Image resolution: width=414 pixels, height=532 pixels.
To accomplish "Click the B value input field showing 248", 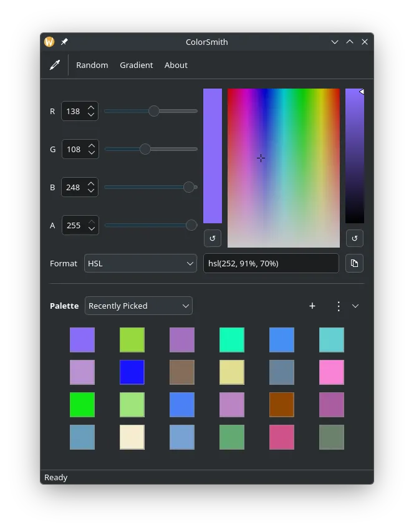I will (x=80, y=187).
